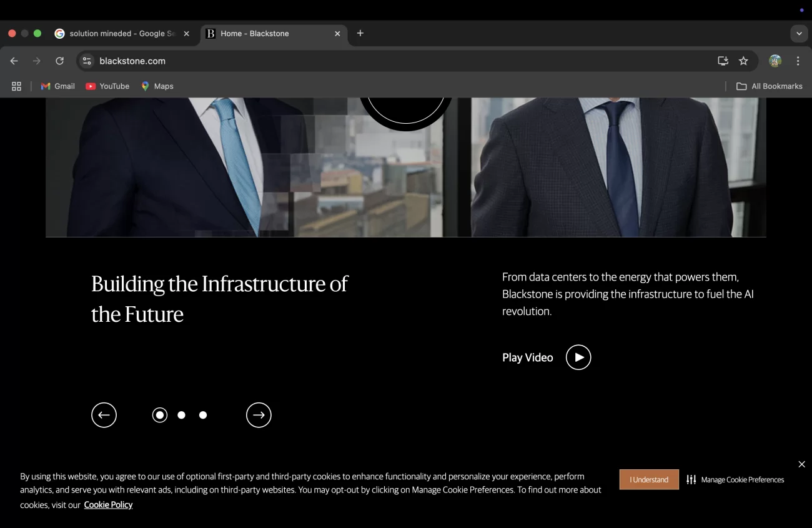Close the Home - Blackstone tab
This screenshot has height=528, width=812.
tap(337, 34)
